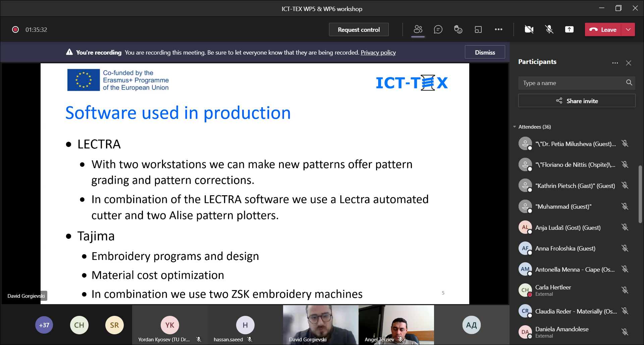Image resolution: width=644 pixels, height=345 pixels.
Task: Click mic icon next to Daniela Amandolese
Action: coord(625,332)
